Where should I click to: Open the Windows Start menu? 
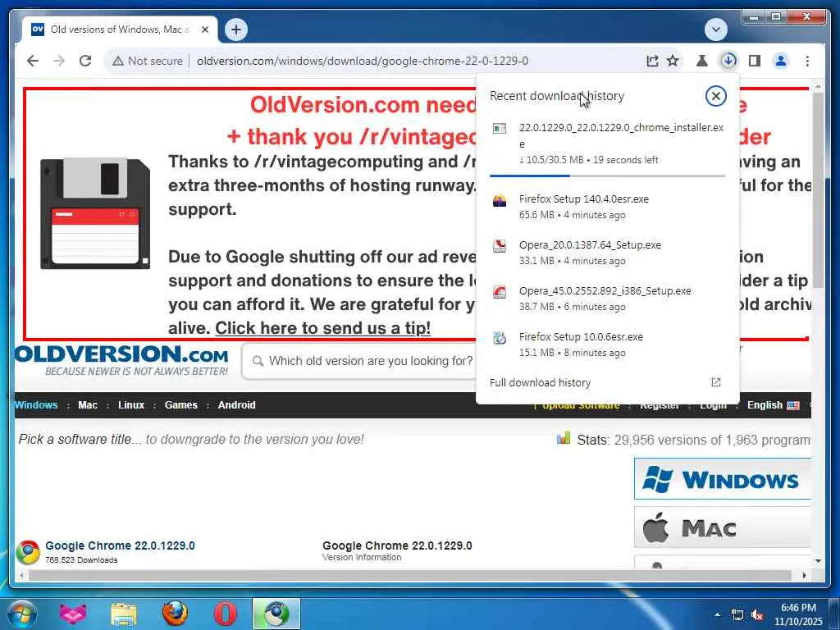click(x=21, y=614)
